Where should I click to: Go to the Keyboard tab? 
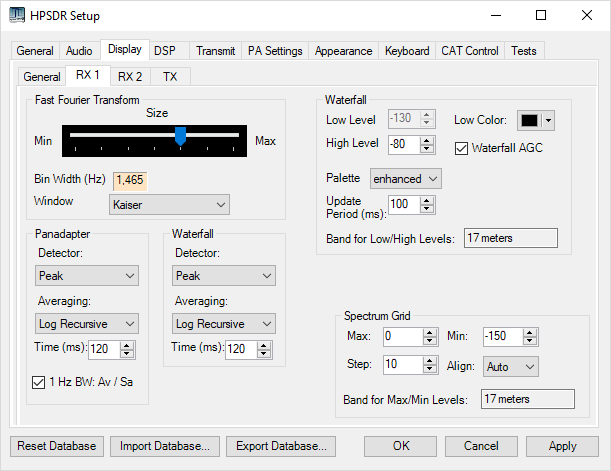[407, 51]
